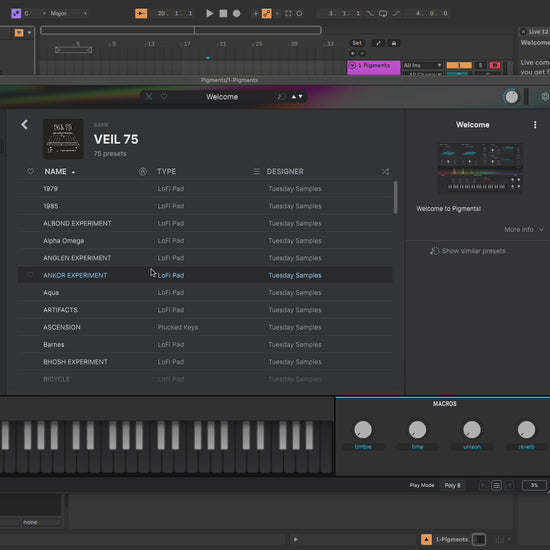Toggle the track activator 1 button

(459, 65)
